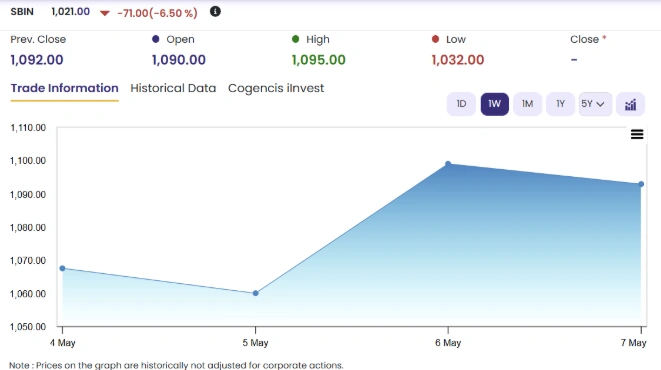This screenshot has width=661, height=370.
Task: Click the current price 1,021.00
Action: (70, 12)
